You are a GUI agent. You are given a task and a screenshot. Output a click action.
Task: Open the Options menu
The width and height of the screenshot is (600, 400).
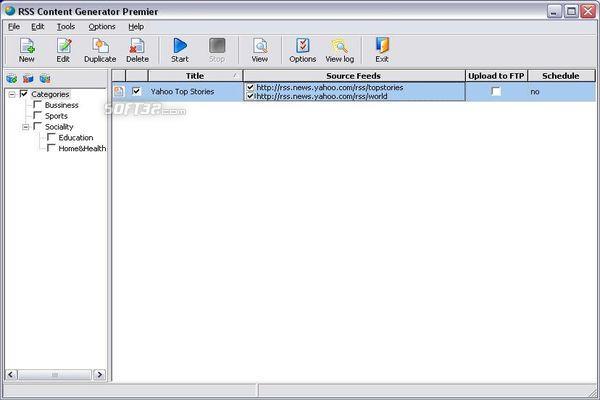(x=102, y=26)
